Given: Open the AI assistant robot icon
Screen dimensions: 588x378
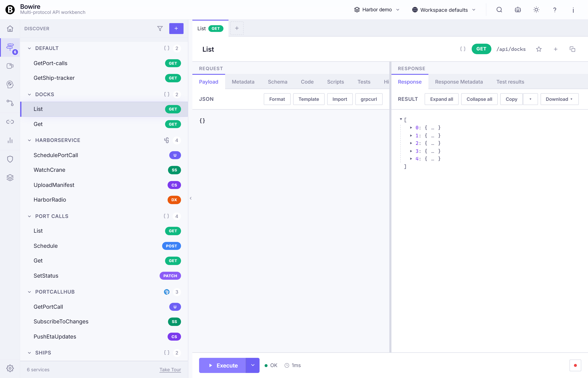Looking at the screenshot, I should (x=518, y=10).
